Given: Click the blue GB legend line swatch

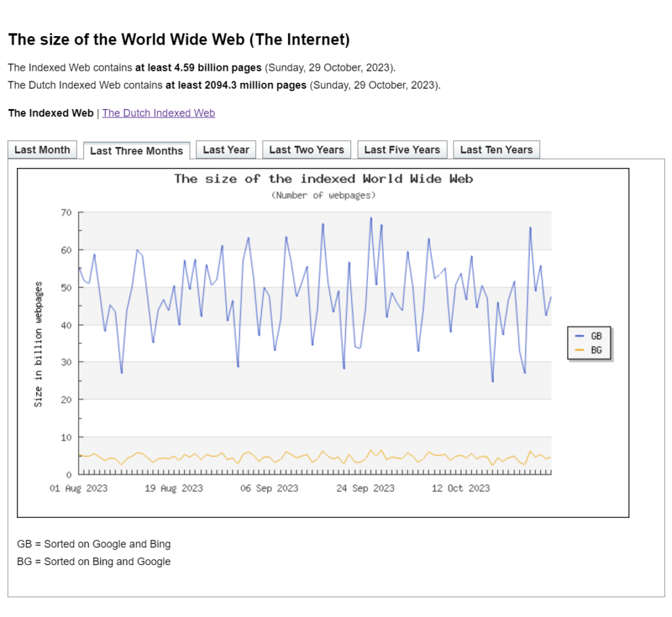Looking at the screenshot, I should [579, 335].
